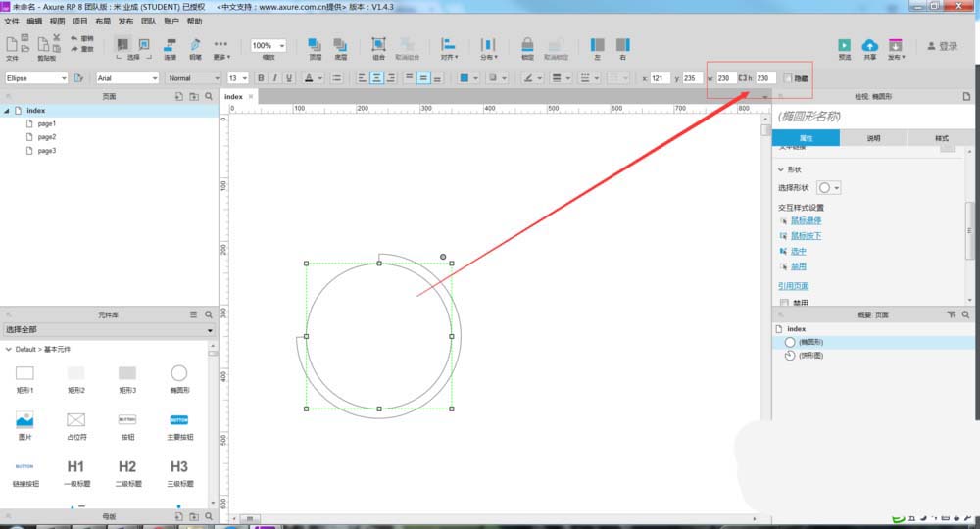Viewport: 980px width, 529px height.
Task: Toggle italic text formatting
Action: click(274, 78)
